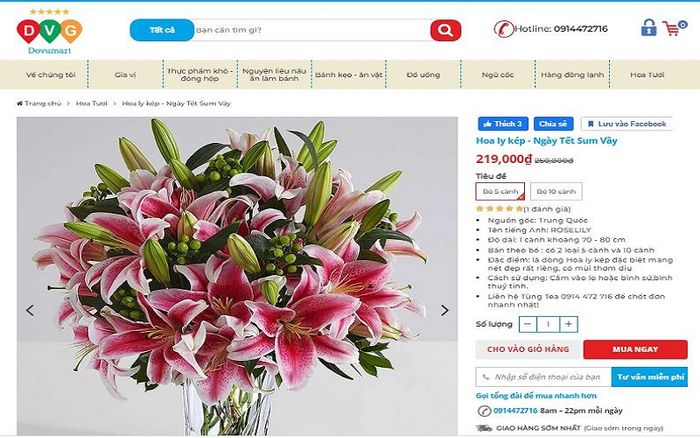This screenshot has width=700, height=438.
Task: Focus the phone number input field
Action: click(x=544, y=377)
